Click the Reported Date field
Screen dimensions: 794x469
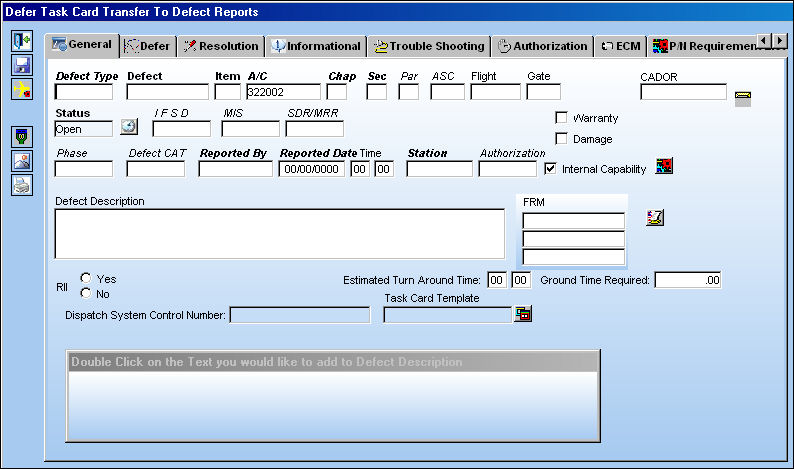(312, 169)
